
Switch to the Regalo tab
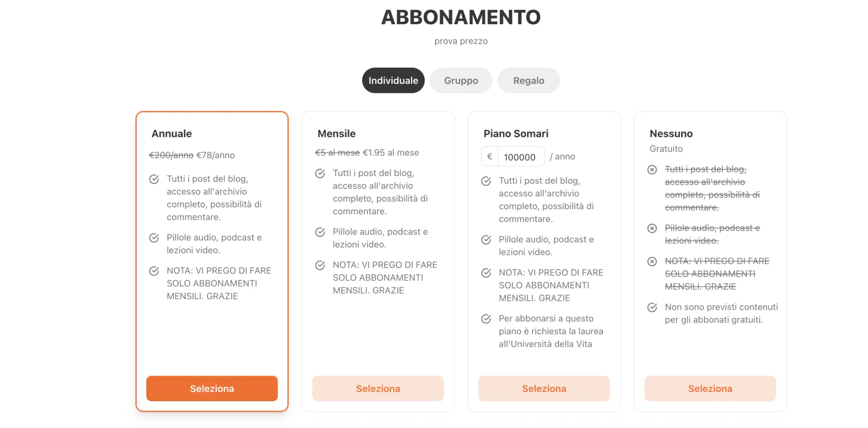pyautogui.click(x=529, y=80)
